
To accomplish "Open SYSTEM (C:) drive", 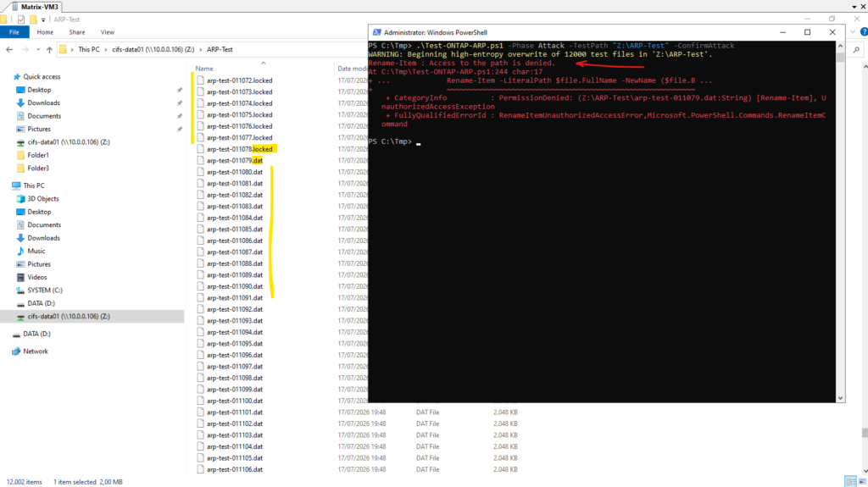I will click(x=45, y=290).
